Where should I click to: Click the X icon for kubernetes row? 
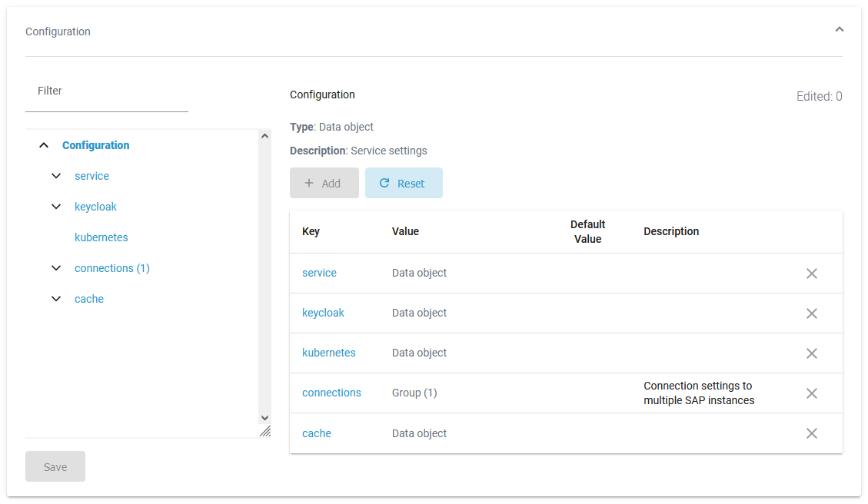pos(811,353)
